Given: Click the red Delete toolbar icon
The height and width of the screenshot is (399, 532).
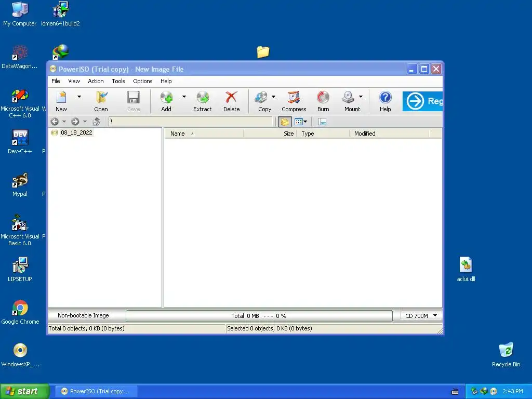Looking at the screenshot, I should coord(231,101).
